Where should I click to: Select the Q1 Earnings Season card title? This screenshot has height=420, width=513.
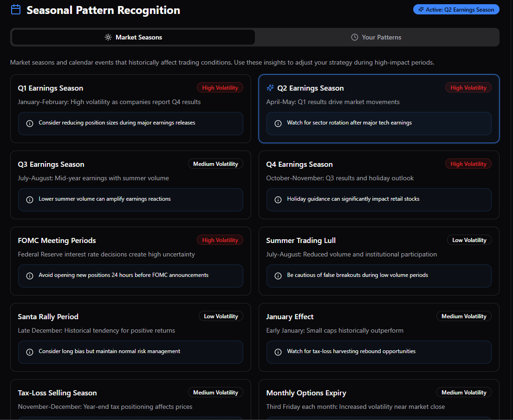pyautogui.click(x=51, y=88)
